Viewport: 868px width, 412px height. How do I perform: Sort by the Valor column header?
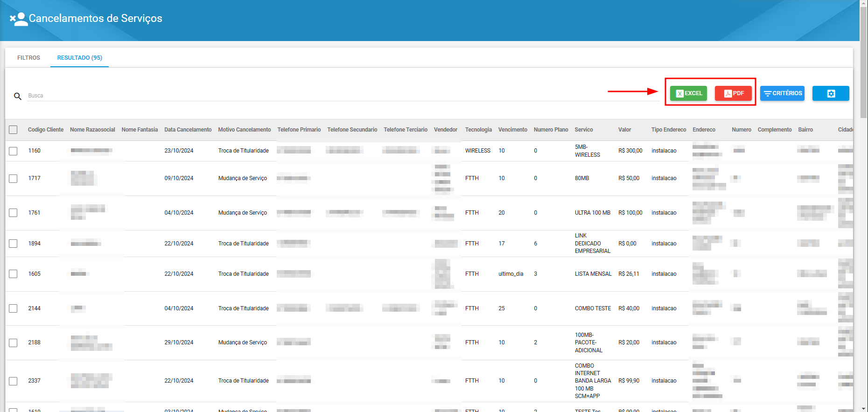point(624,130)
